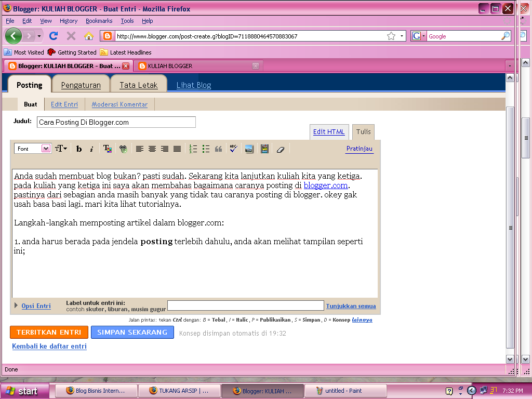The image size is (532, 399).
Task: List all tabs using the tab bar dropdown
Action: 510,66
